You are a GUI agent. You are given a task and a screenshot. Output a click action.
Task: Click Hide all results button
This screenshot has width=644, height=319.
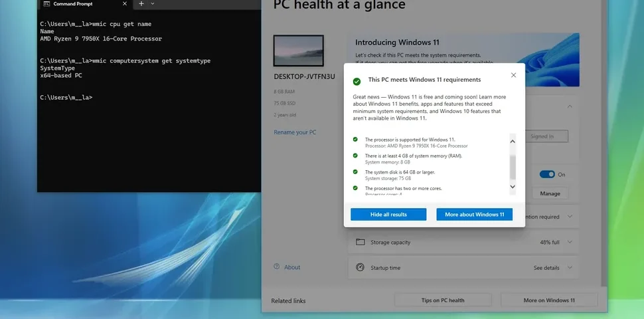388,215
